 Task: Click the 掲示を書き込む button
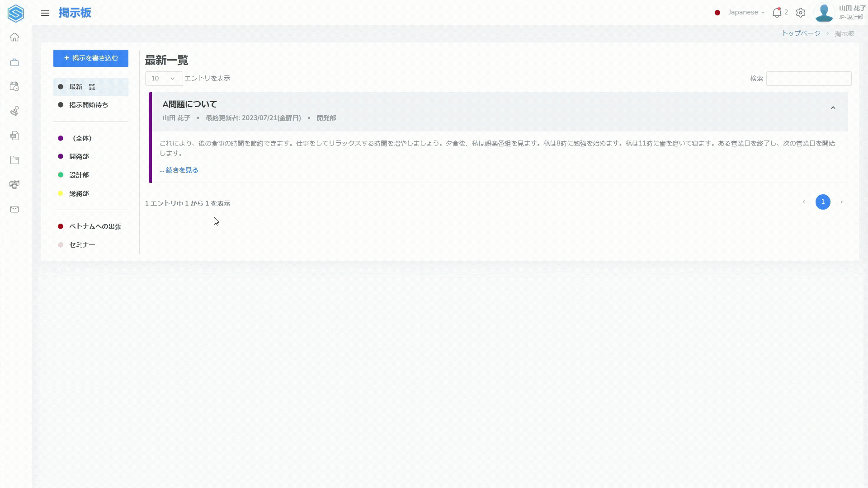tap(91, 58)
